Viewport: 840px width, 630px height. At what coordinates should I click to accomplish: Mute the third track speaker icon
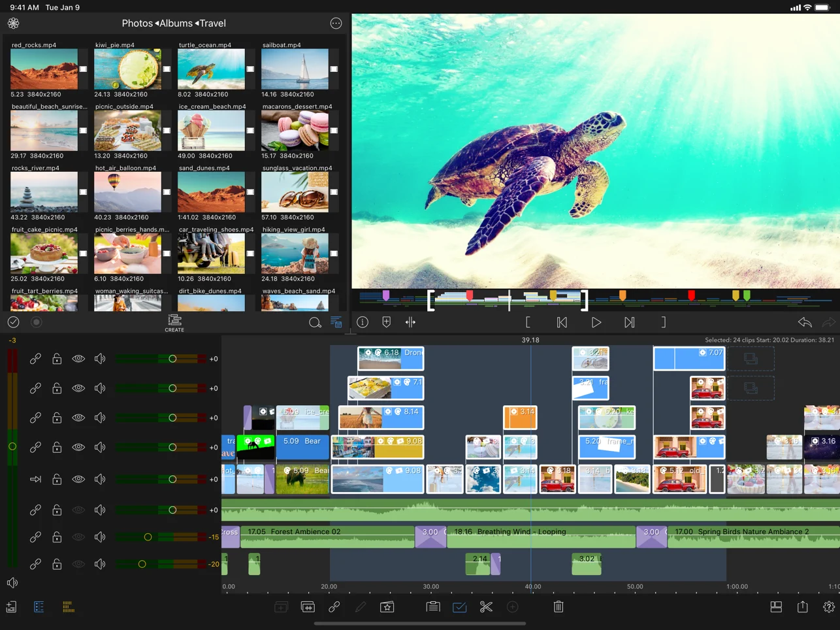(100, 418)
